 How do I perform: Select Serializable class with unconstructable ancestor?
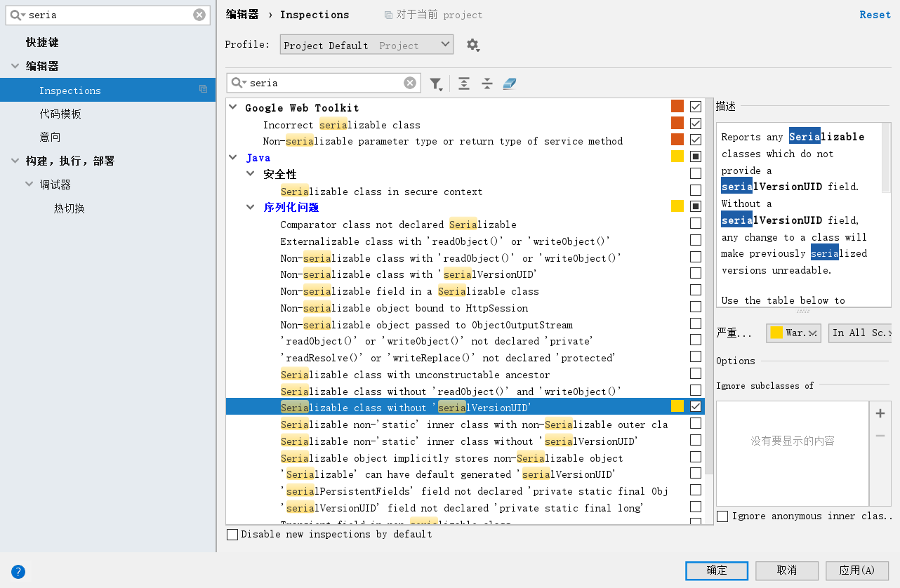coord(415,375)
